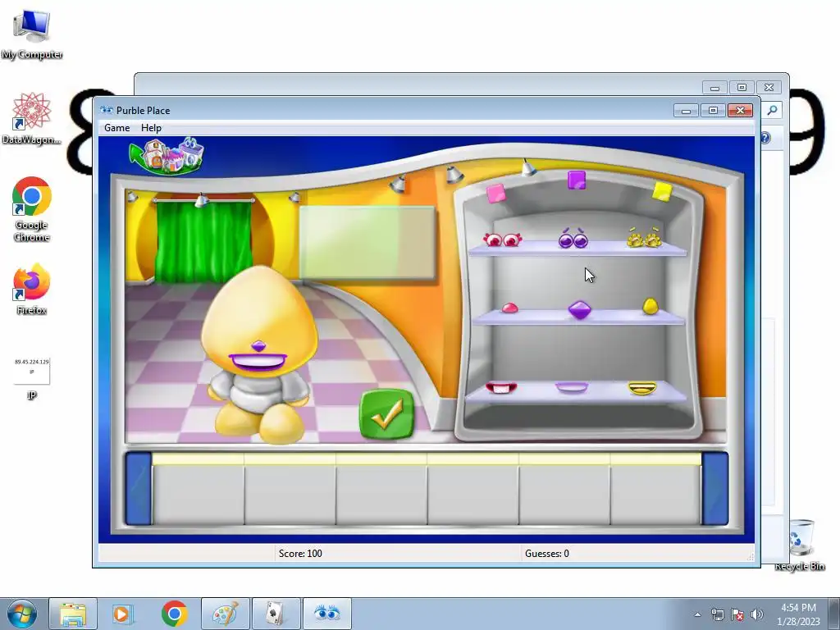Click the search icon in background window
840x630 pixels.
coord(772,110)
